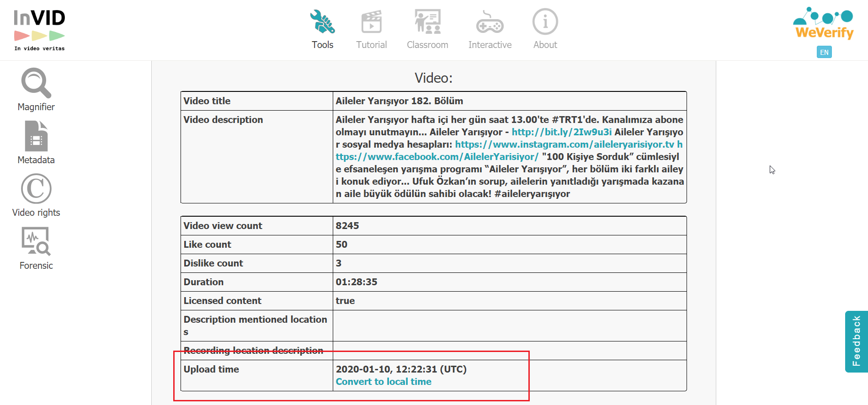Click the 'Upload time' row label
The height and width of the screenshot is (405, 868).
coord(211,369)
